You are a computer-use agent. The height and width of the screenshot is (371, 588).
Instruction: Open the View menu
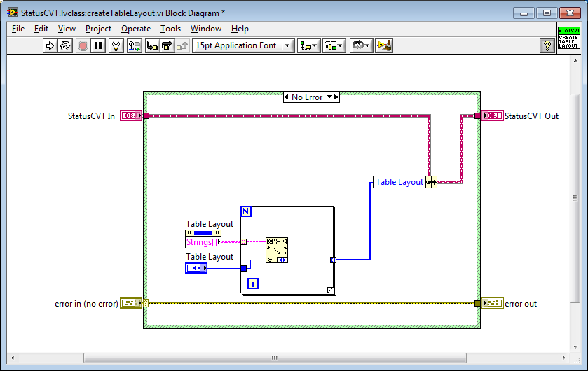tap(67, 29)
